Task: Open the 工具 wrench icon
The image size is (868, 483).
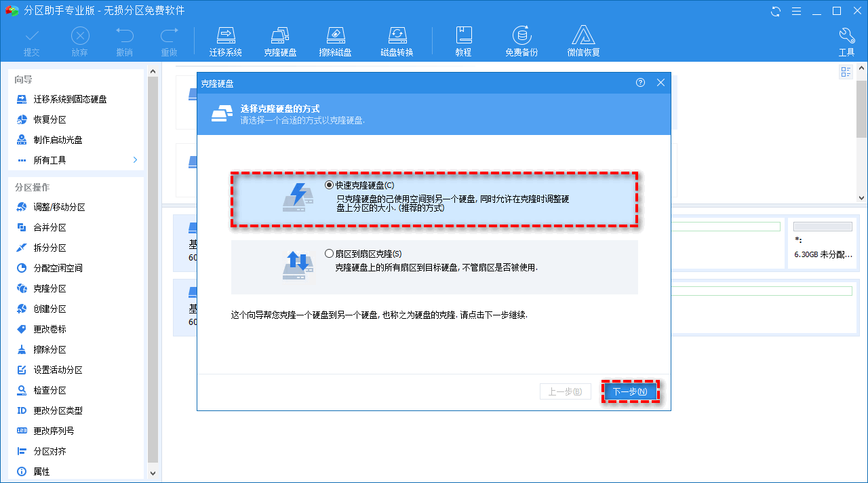Action: [x=846, y=42]
